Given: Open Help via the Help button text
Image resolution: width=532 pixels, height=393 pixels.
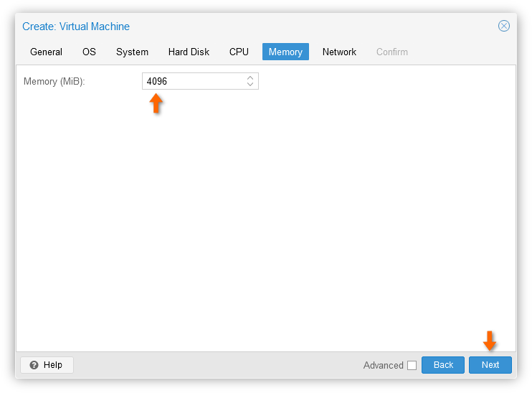Looking at the screenshot, I should pos(53,365).
